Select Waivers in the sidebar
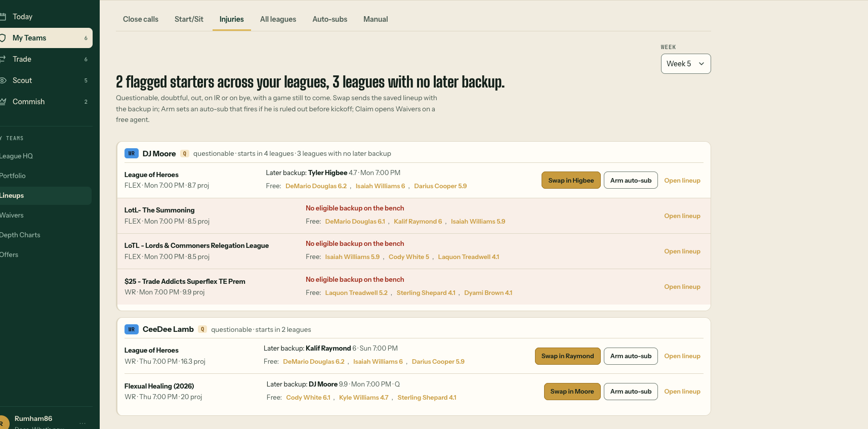The height and width of the screenshot is (429, 868). pyautogui.click(x=12, y=215)
